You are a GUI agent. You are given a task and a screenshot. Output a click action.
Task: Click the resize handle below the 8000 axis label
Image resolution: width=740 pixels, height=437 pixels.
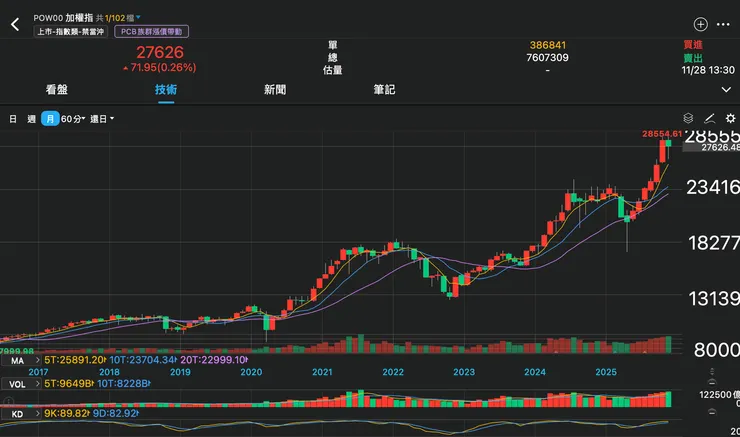(712, 370)
